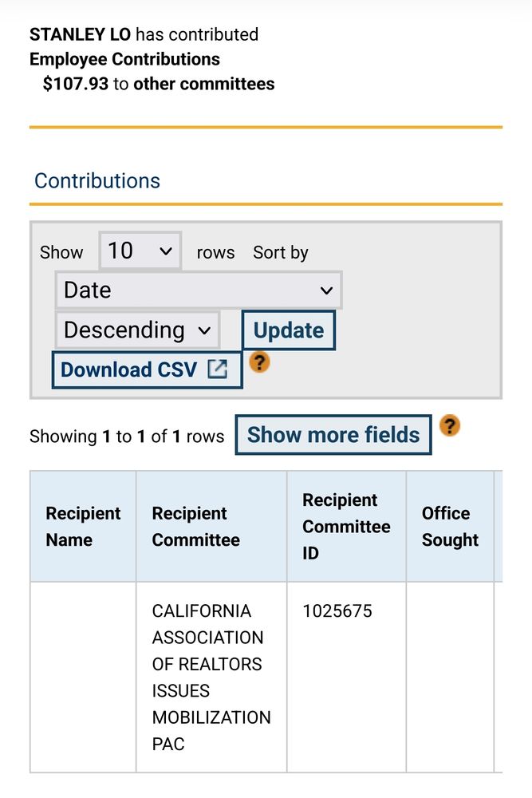
Task: Click CALIFORNIA ASSOCIATION OF REALTORS committee name
Action: pos(209,677)
